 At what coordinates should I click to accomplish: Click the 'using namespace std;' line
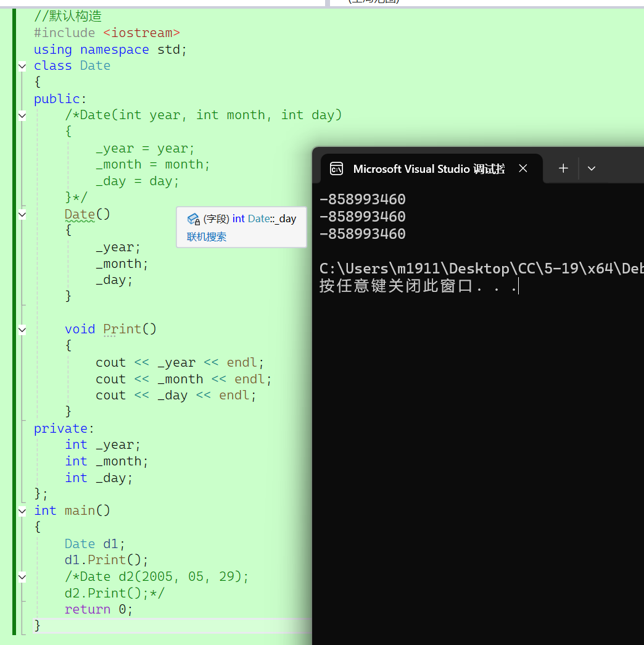click(110, 49)
